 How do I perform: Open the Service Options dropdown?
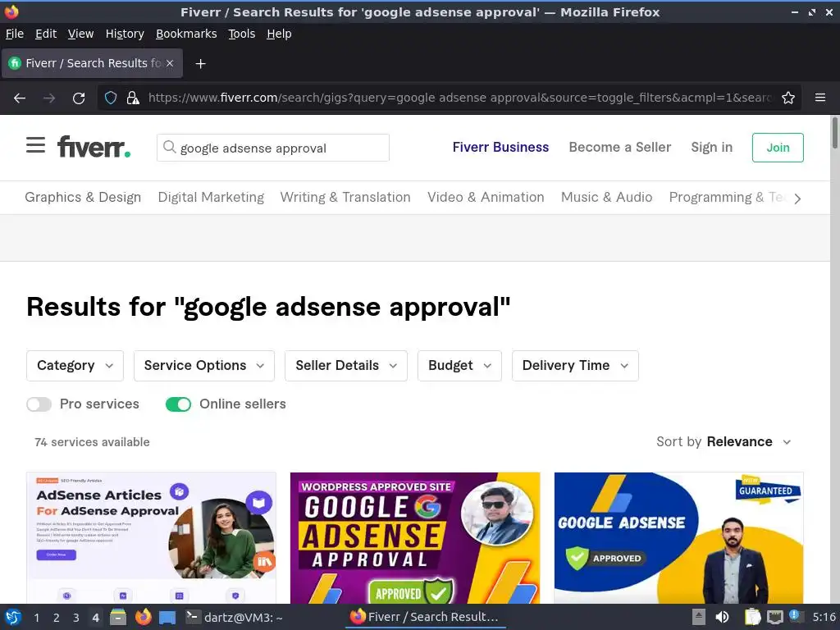pos(204,366)
